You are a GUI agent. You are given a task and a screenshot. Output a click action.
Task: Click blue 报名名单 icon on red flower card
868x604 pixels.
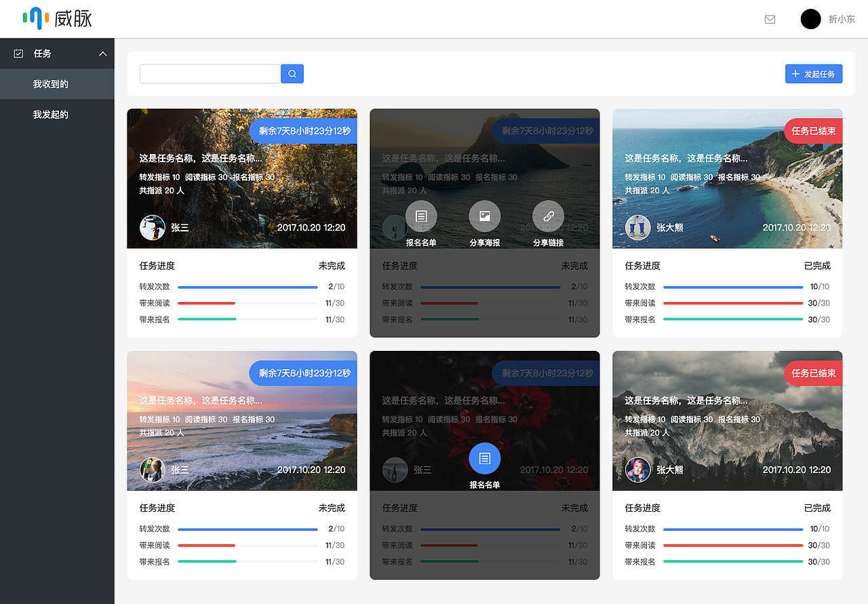[485, 459]
